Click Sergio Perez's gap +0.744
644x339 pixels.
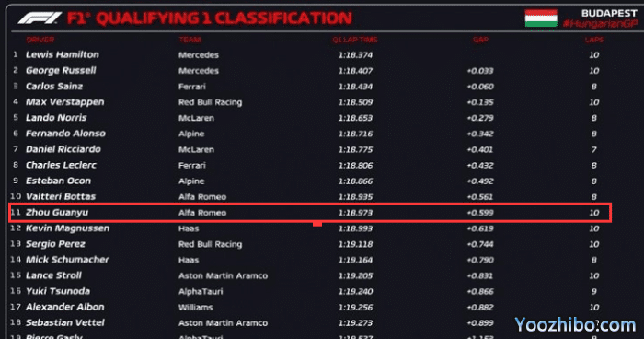(x=480, y=244)
